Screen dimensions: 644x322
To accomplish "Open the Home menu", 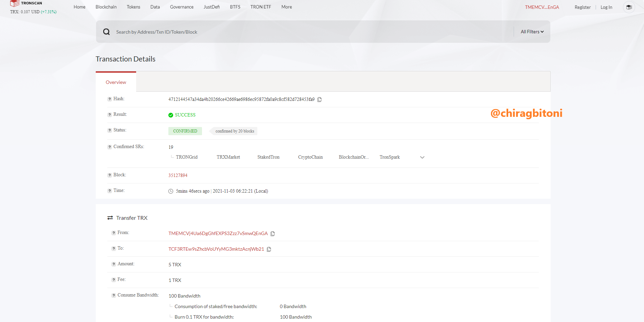I will click(79, 7).
